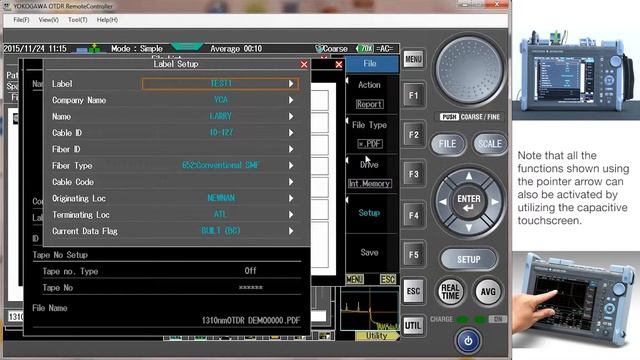The image size is (640, 360).
Task: Close the dialog behind Label Setup
Action: click(x=339, y=64)
